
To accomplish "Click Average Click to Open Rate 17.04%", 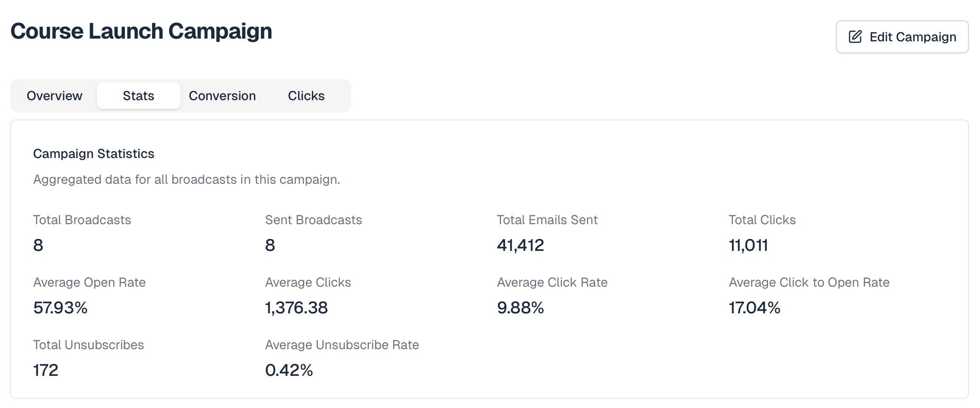I will [755, 307].
